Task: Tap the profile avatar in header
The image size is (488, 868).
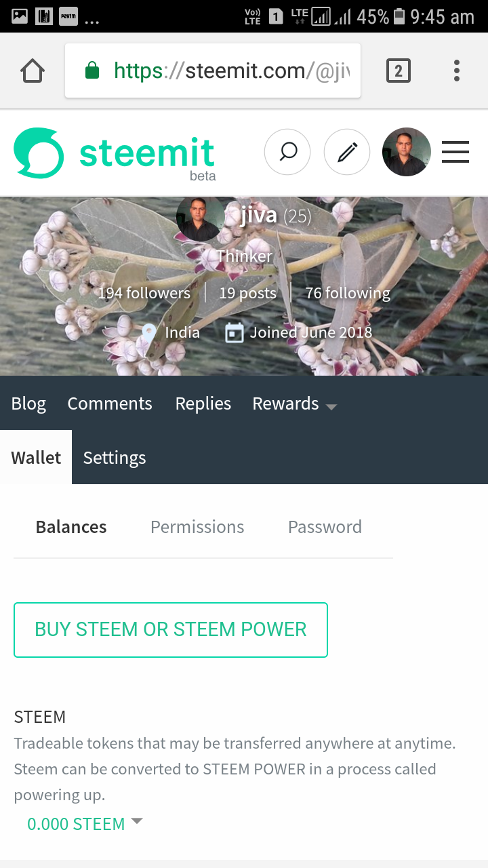Action: pyautogui.click(x=407, y=152)
